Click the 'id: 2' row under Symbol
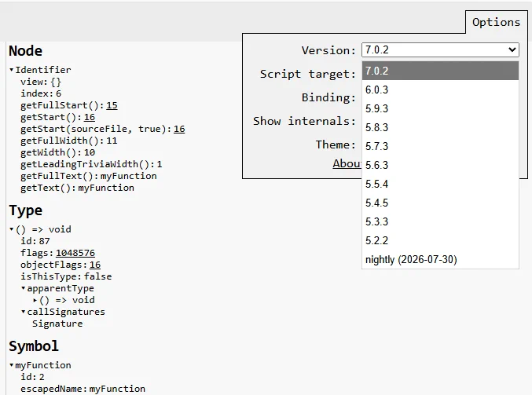The image size is (532, 395). pos(32,377)
